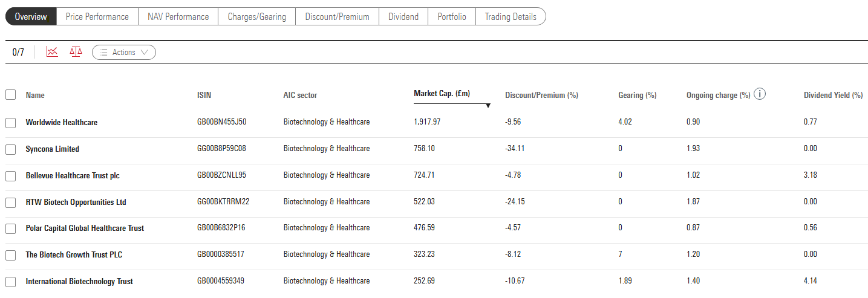Viewport: 868px width, 298px height.
Task: Toggle the select-all checkbox in header
Action: coord(10,95)
